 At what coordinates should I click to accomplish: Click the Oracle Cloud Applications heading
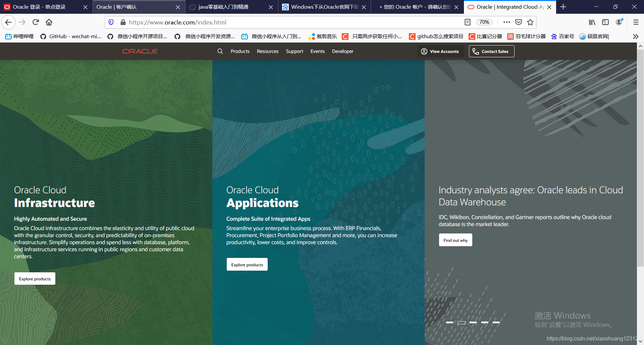pos(262,197)
